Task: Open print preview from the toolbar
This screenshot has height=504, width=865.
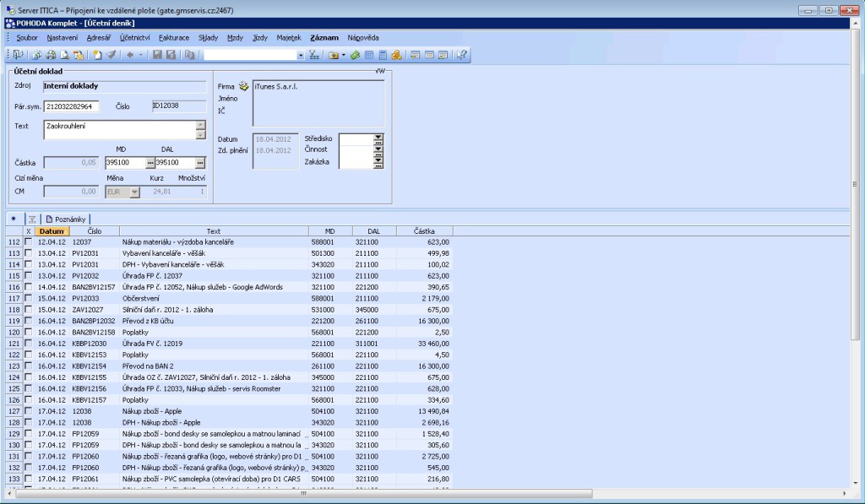Action: coord(64,55)
